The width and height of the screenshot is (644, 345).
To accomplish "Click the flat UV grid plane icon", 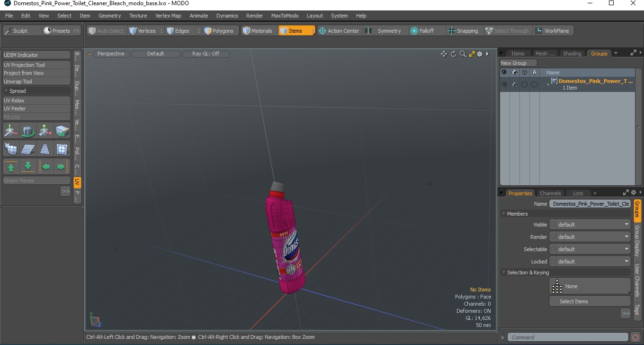I will (28, 149).
